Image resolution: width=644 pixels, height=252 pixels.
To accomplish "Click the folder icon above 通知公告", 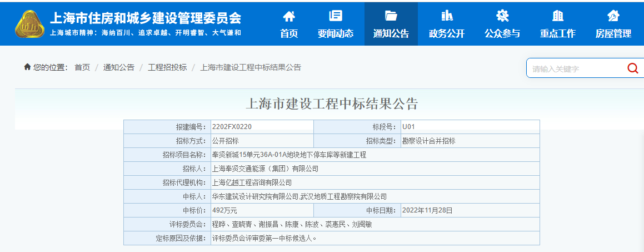I will click(x=391, y=16).
